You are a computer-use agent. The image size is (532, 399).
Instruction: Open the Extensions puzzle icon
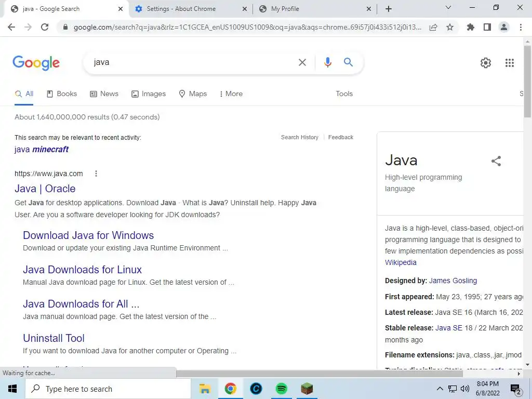[x=471, y=27]
